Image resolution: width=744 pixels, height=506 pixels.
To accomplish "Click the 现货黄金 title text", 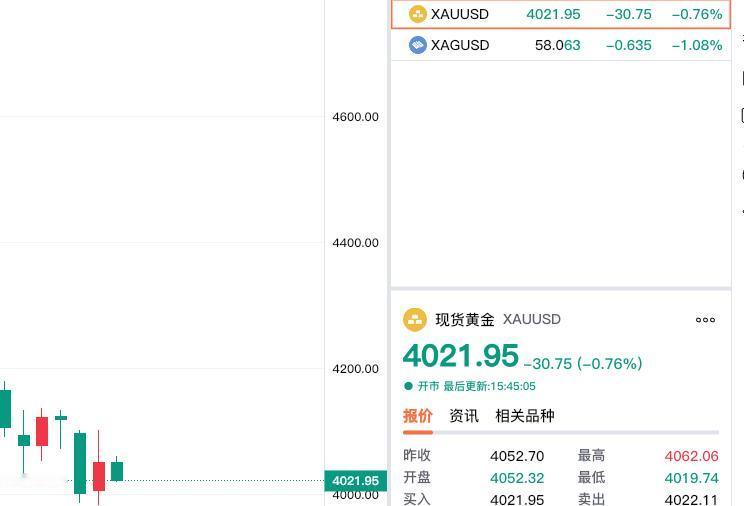I will (465, 319).
